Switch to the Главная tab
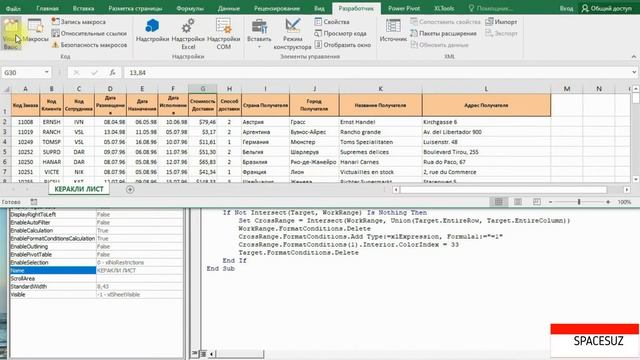This screenshot has width=640, height=360. (x=47, y=8)
